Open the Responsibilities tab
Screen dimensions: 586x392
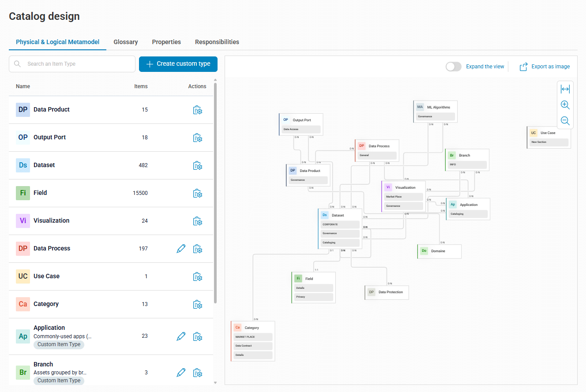point(217,42)
